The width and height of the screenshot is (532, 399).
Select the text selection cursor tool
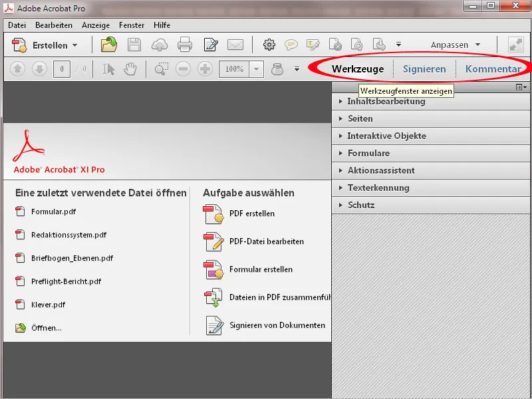point(108,69)
